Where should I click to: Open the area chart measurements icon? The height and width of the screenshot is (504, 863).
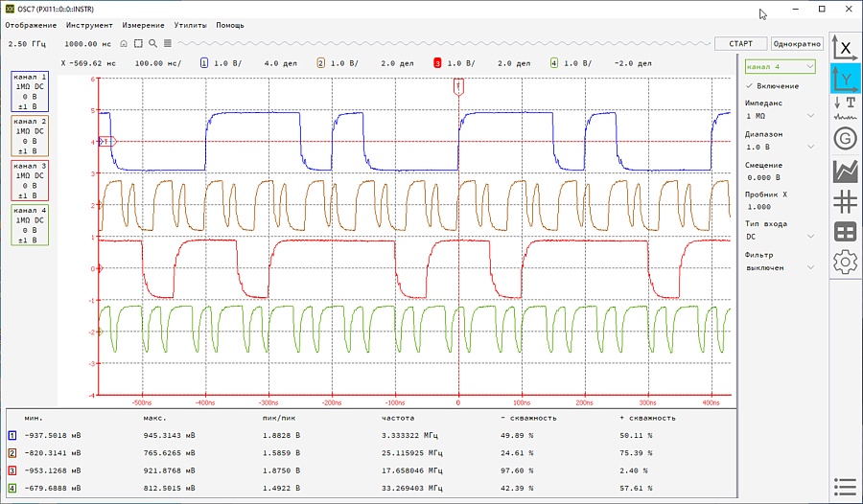[x=845, y=171]
